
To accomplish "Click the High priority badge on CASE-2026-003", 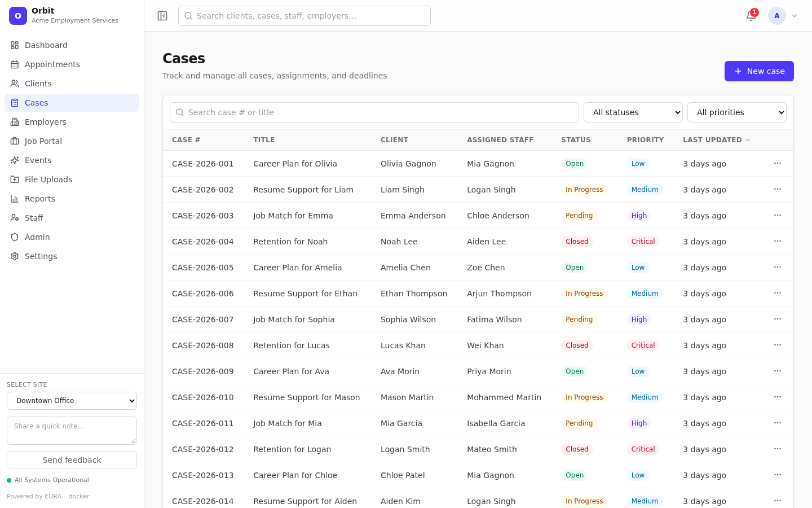I will pos(639,216).
